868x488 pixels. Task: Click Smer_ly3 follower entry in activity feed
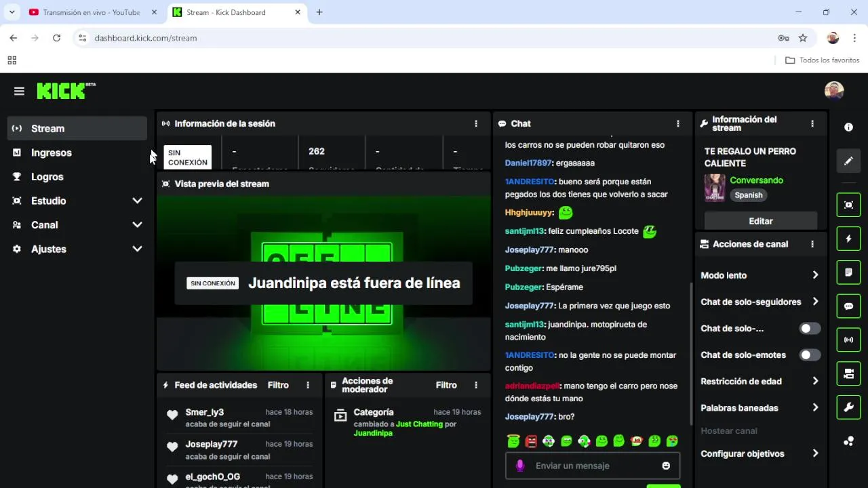[x=239, y=418]
